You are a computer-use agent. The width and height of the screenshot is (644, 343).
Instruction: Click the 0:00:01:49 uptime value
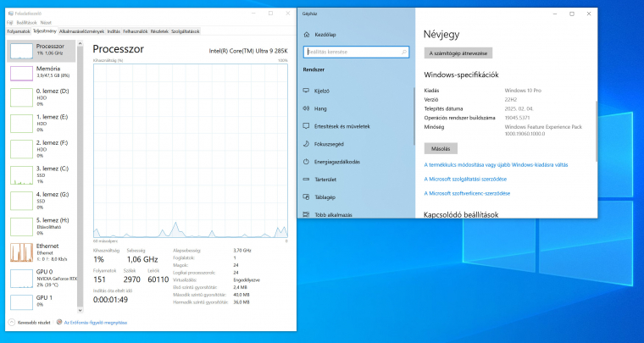tap(110, 300)
